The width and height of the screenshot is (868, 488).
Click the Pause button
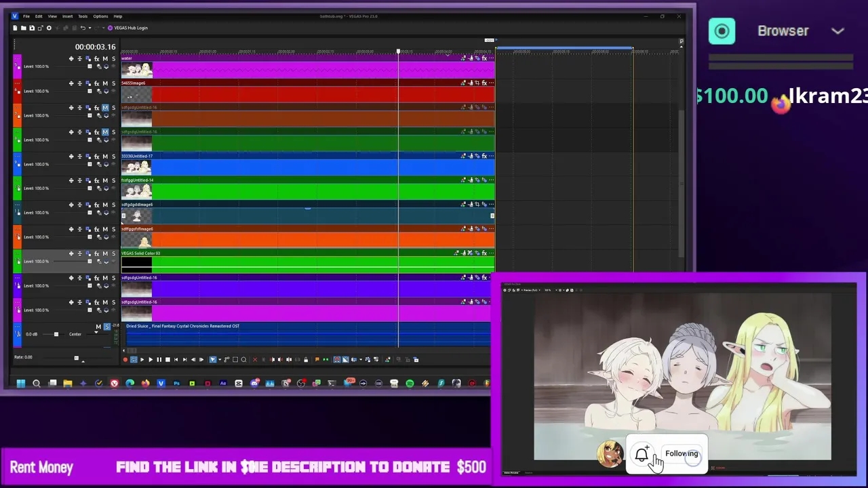[159, 359]
